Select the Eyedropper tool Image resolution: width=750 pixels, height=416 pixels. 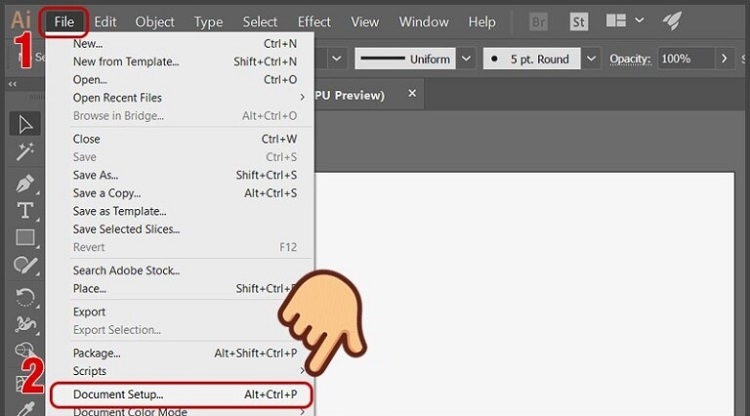pyautogui.click(x=25, y=409)
